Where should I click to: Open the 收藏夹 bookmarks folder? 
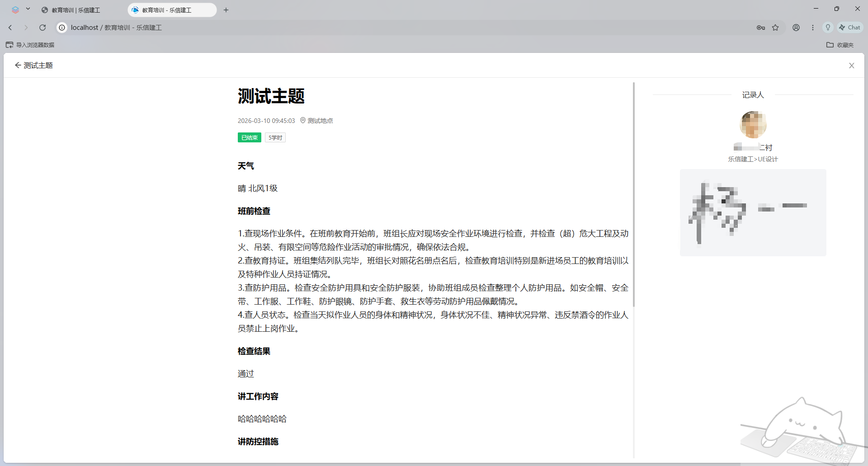[x=840, y=45]
